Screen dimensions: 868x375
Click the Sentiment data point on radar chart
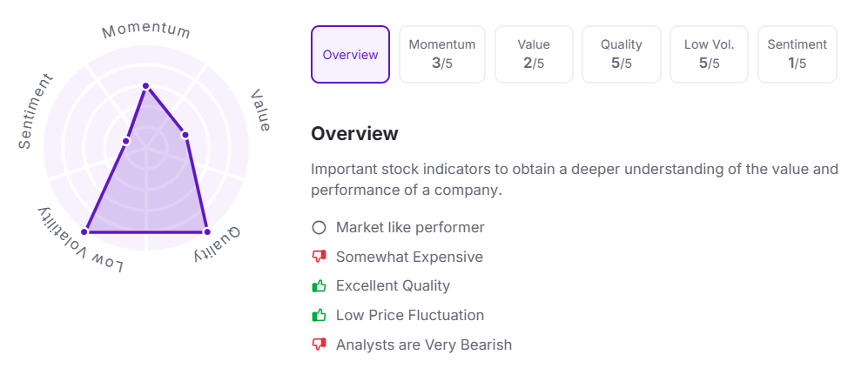(x=126, y=141)
